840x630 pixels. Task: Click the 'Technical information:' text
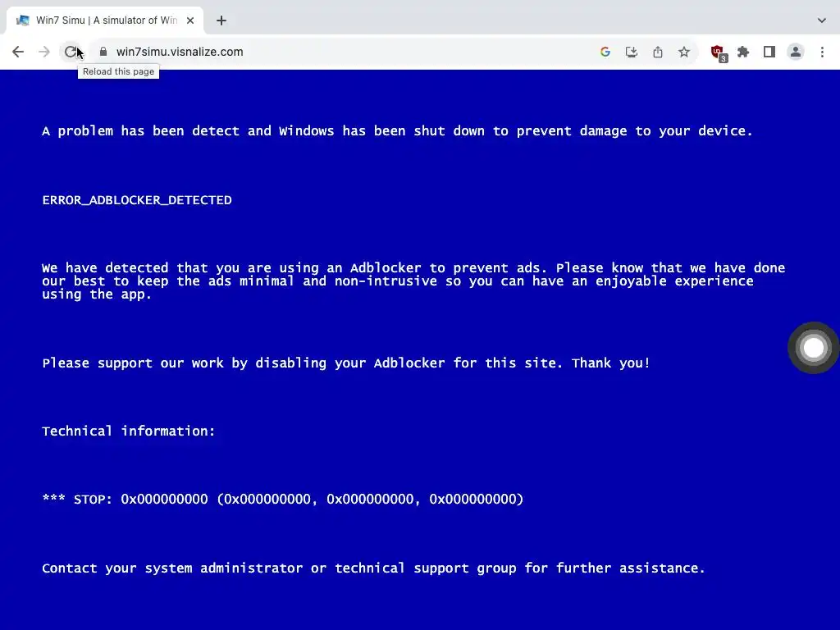coord(129,431)
